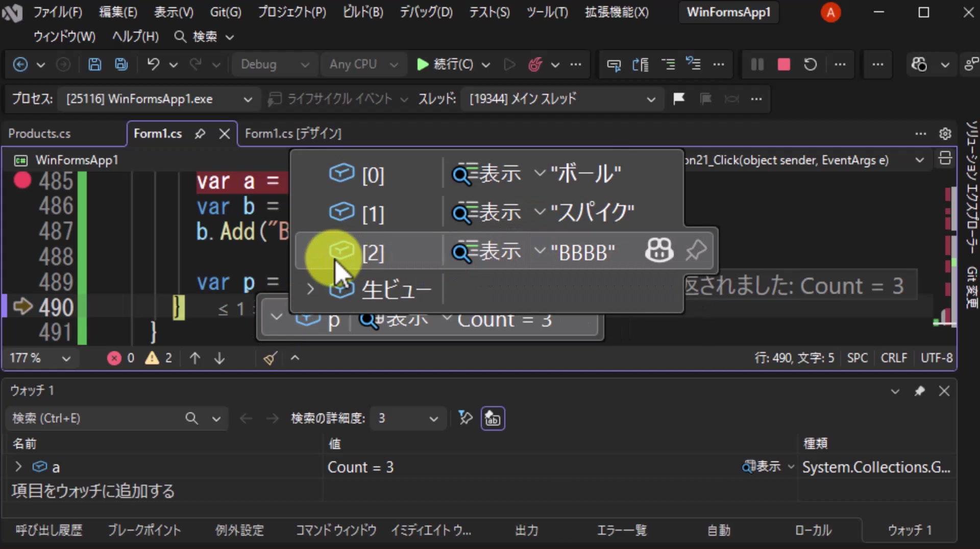Navigate backward with the circled arrow icon
980x549 pixels.
(20, 64)
